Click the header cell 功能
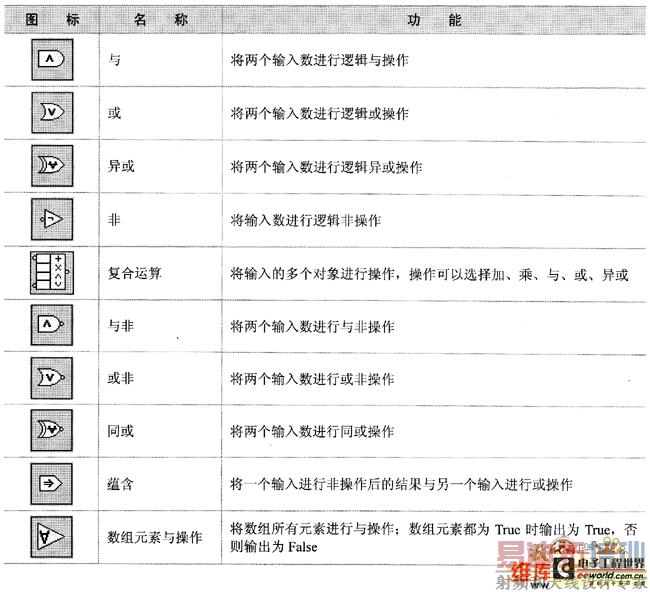 click(x=434, y=20)
